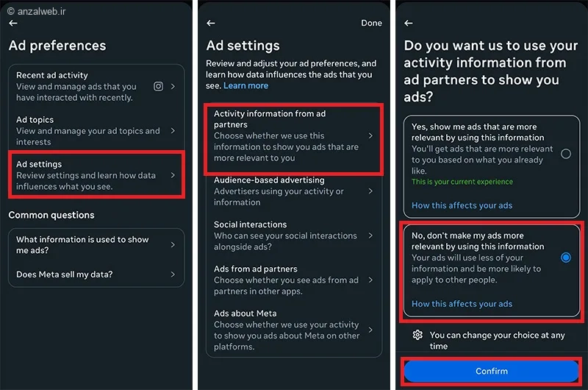588x390 pixels.
Task: Tap the Instagram icon beside Recent ad activity
Action: pos(158,86)
